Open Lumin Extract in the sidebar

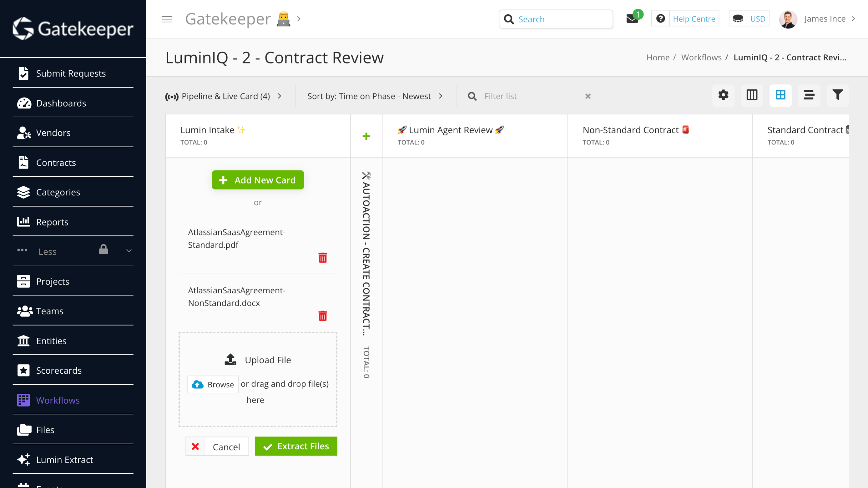[x=64, y=460]
